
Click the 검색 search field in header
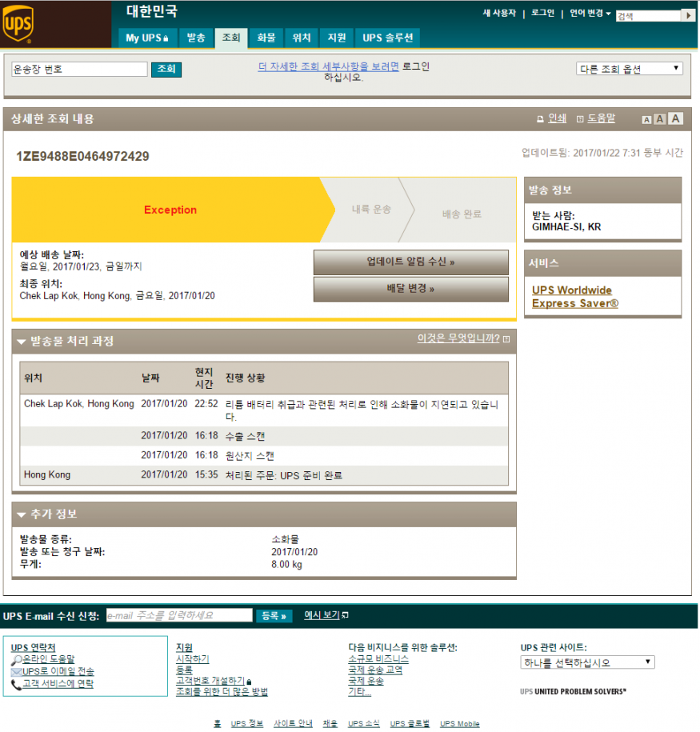[649, 16]
